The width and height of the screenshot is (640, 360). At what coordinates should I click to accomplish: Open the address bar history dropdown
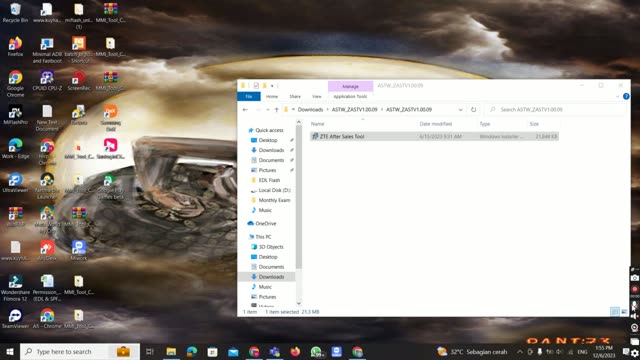point(460,109)
